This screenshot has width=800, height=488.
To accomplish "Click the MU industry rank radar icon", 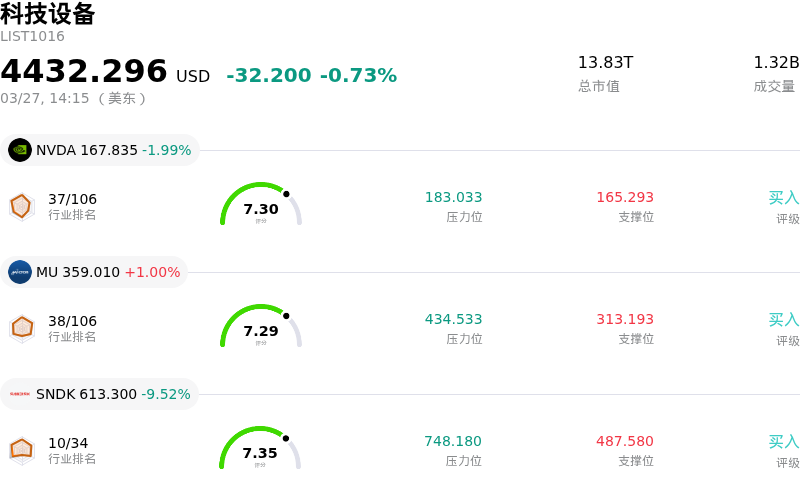I will tap(21, 328).
